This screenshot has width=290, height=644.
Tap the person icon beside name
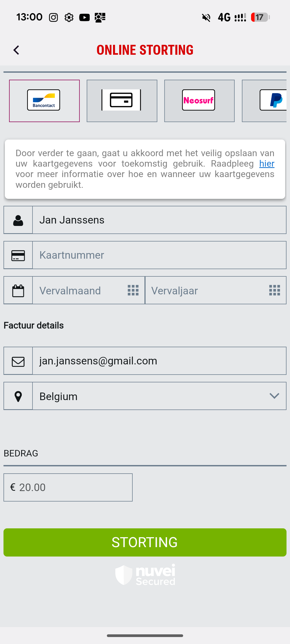coord(18,220)
